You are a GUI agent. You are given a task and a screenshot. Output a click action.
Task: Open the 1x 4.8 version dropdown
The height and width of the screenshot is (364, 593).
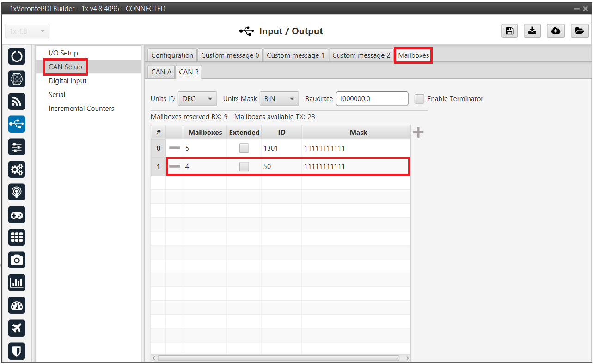[27, 31]
